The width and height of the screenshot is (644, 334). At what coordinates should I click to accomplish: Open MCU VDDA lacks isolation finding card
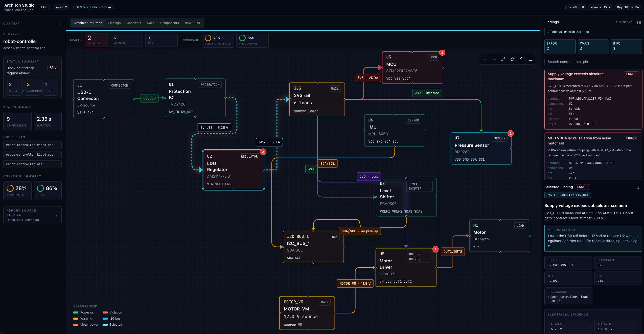pos(593,156)
